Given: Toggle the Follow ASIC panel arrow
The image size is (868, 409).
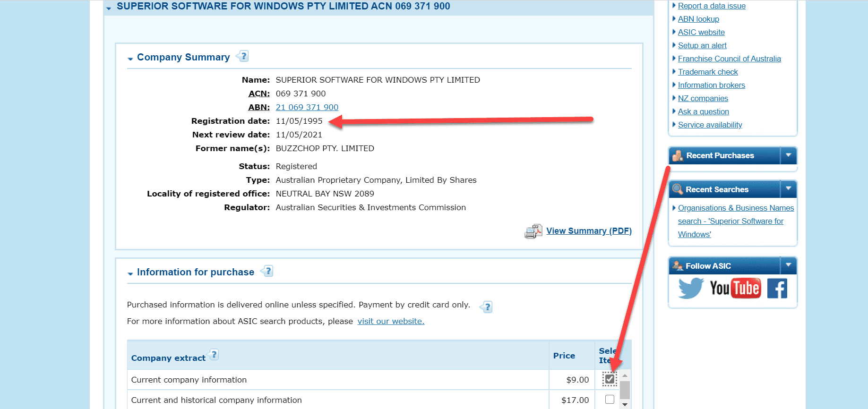Looking at the screenshot, I should click(788, 265).
